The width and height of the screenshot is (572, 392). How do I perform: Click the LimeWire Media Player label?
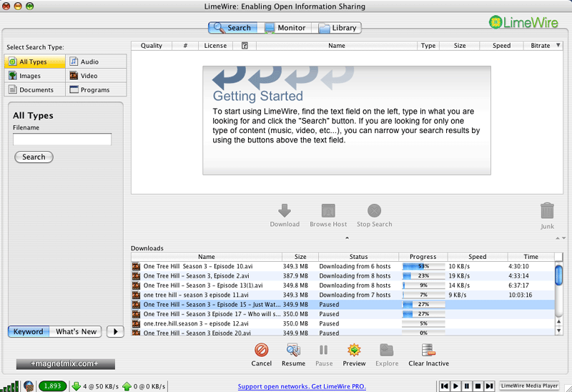[529, 386]
